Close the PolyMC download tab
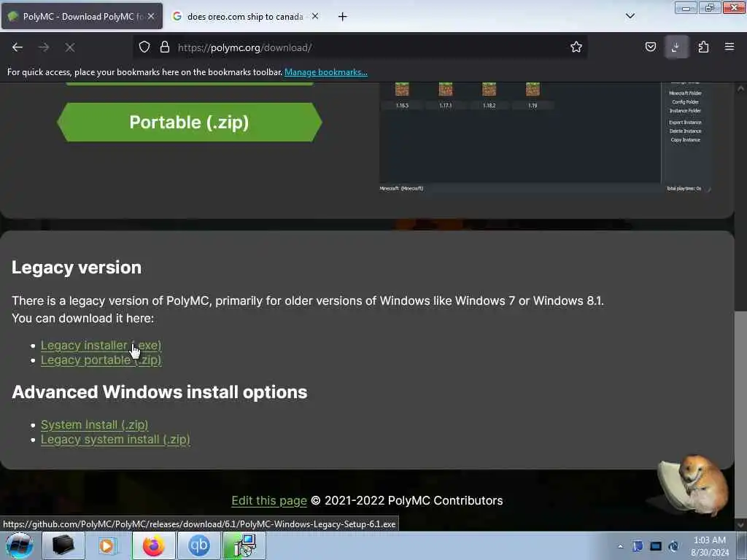 pyautogui.click(x=151, y=16)
